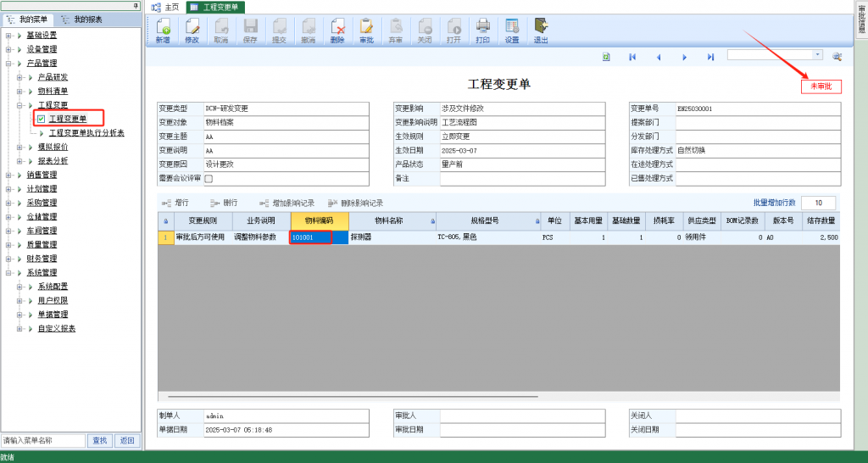
Task: Click the 未审批 status label
Action: (821, 86)
